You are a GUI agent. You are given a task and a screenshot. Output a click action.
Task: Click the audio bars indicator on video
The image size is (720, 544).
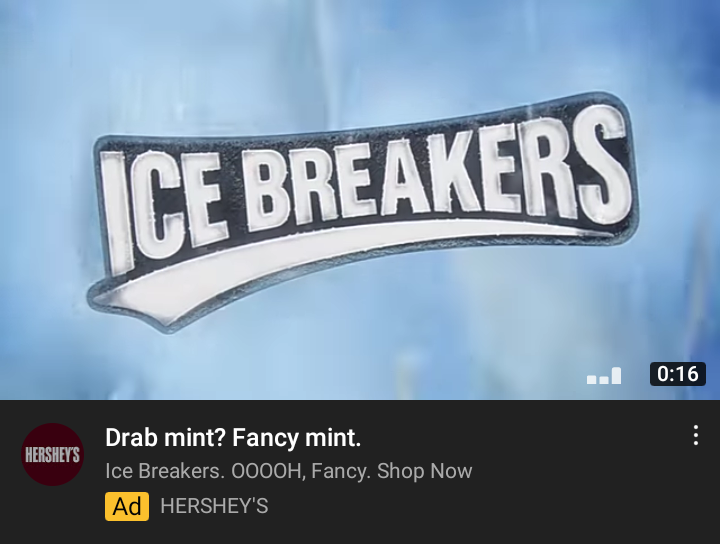(604, 375)
